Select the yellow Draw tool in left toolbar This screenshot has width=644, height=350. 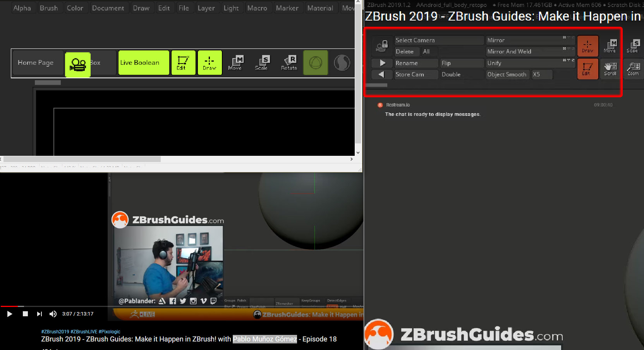[210, 62]
